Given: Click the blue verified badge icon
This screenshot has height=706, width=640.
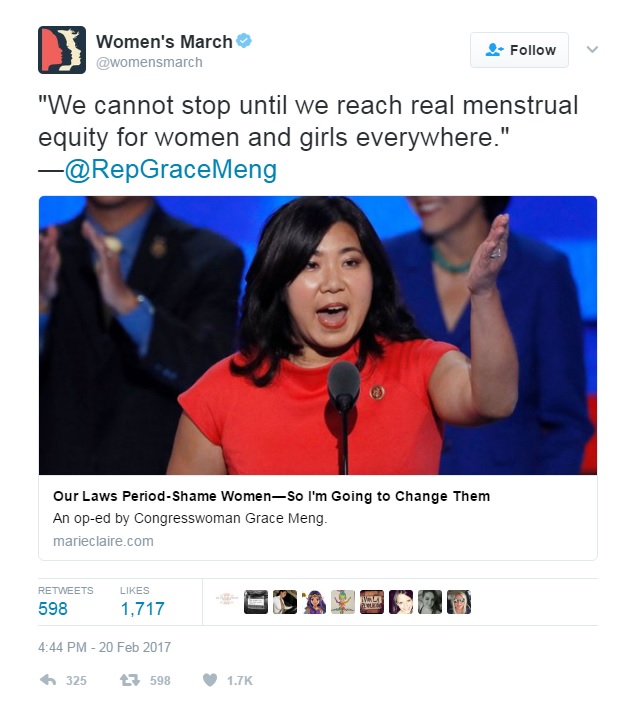Looking at the screenshot, I should click(x=244, y=41).
